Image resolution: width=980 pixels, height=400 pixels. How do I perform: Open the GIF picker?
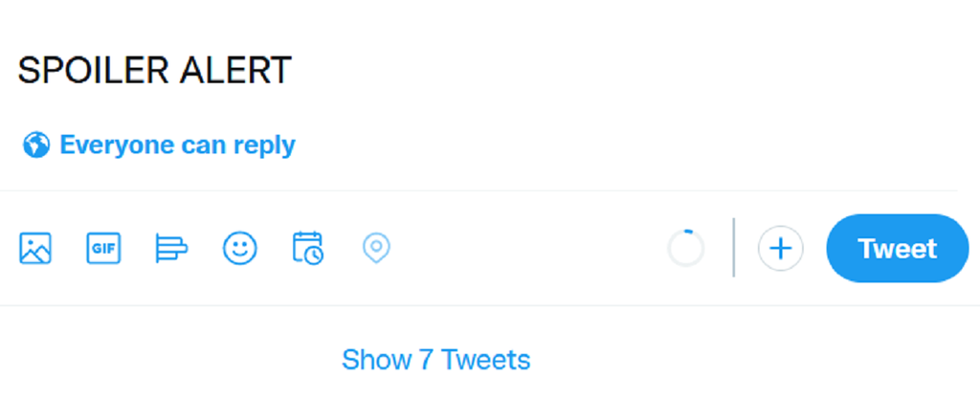(103, 249)
